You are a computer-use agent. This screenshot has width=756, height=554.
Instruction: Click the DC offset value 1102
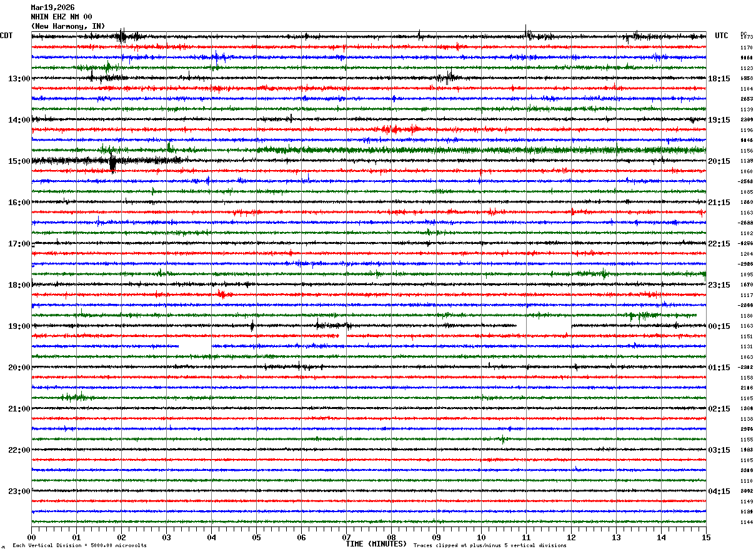point(747,233)
